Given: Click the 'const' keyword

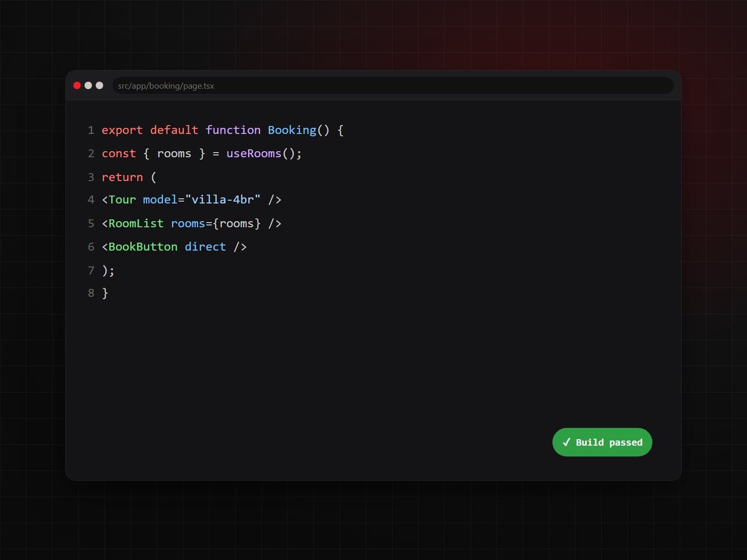Looking at the screenshot, I should click(119, 154).
